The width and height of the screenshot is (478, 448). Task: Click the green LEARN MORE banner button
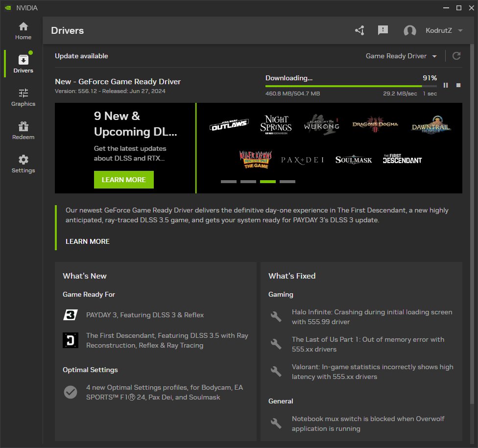[x=124, y=180]
